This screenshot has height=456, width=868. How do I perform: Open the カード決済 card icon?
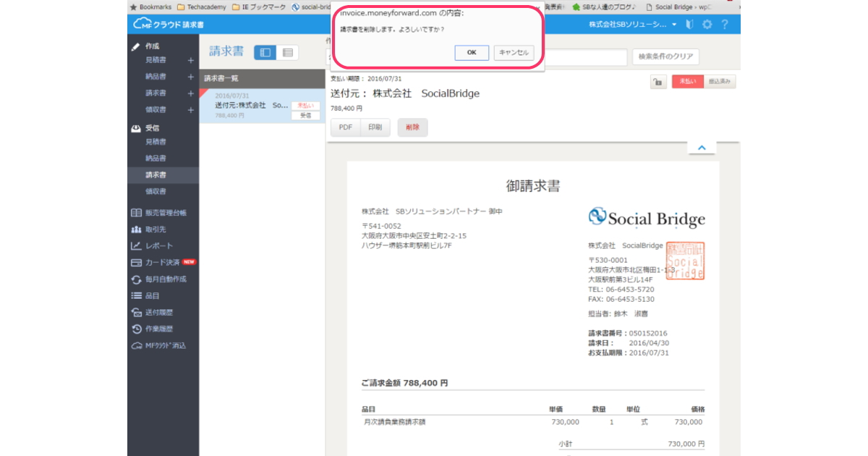tap(136, 262)
